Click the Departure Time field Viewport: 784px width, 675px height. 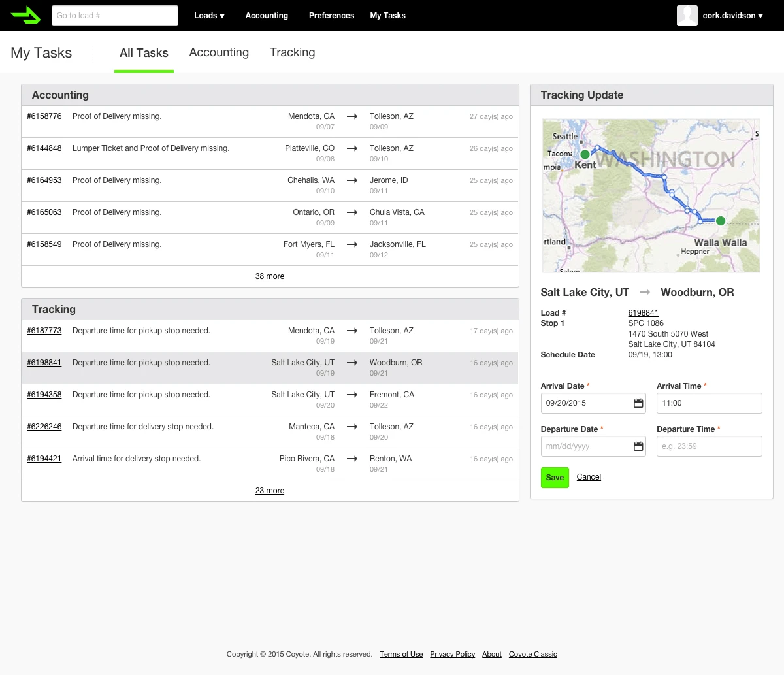tap(710, 446)
